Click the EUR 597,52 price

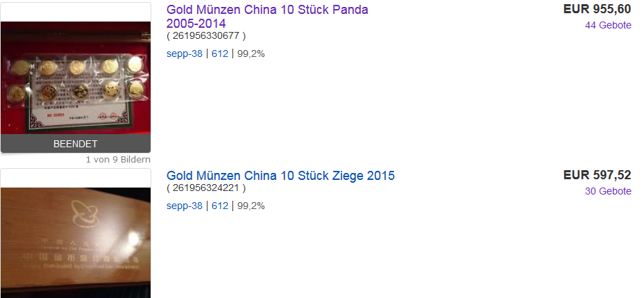click(597, 175)
